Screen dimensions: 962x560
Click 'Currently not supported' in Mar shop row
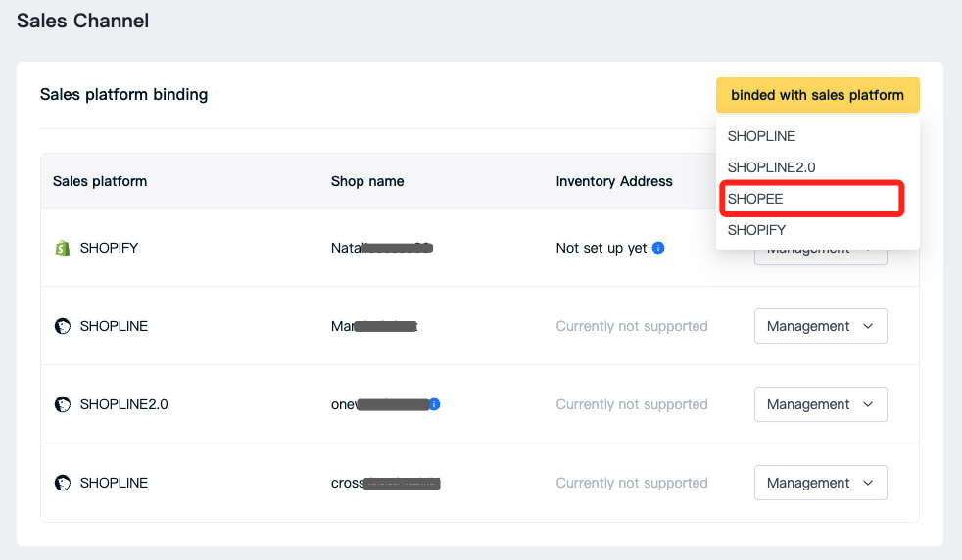(632, 326)
